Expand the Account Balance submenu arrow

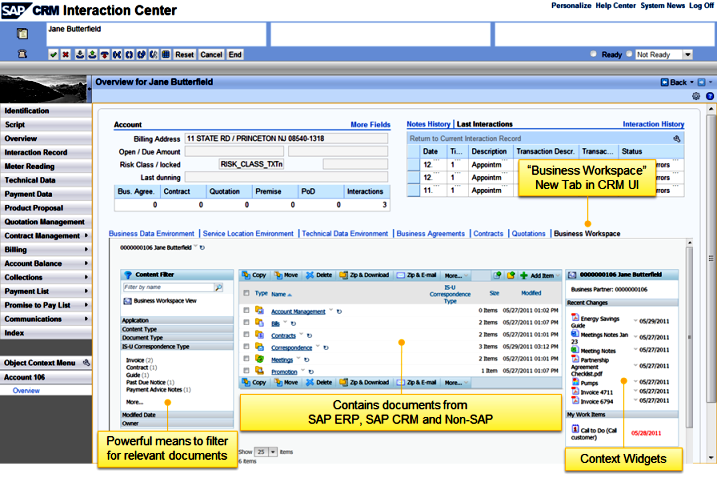coord(86,263)
